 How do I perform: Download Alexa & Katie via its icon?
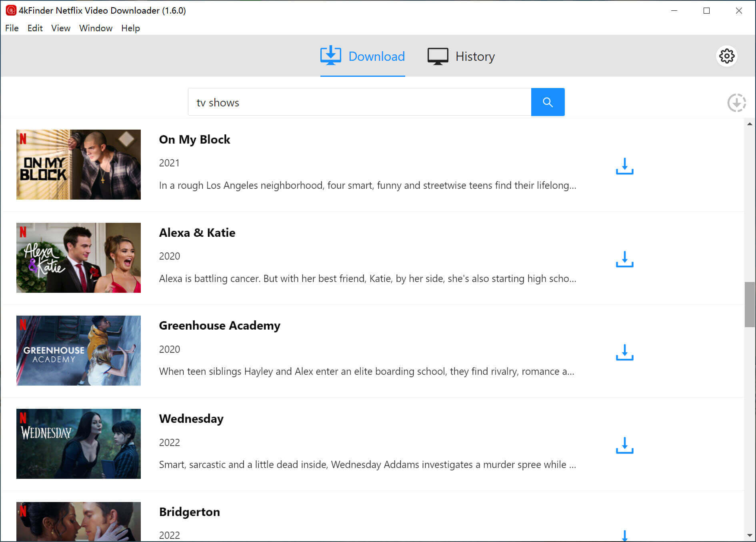click(x=624, y=259)
